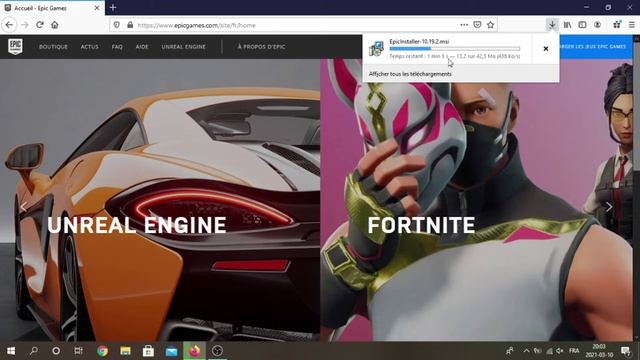Screen dimensions: 640x360
Task: Open volume control in tray
Action: click(560, 351)
